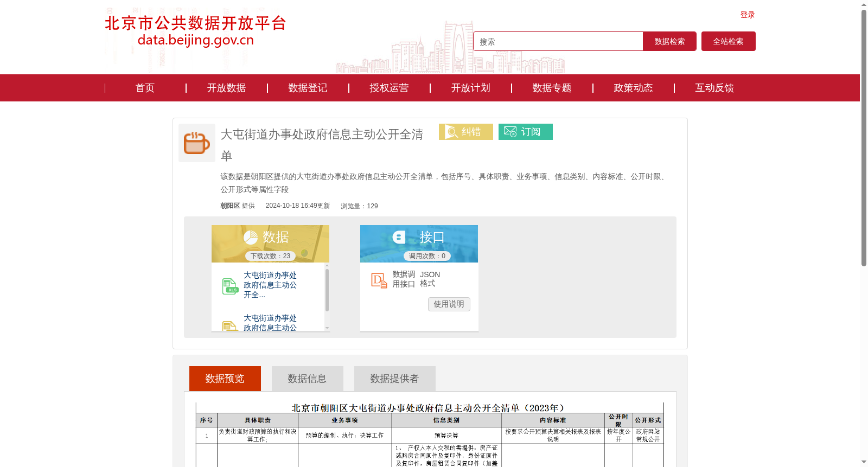Open the 首页 menu
Image resolution: width=868 pixels, height=467 pixels.
tap(145, 88)
